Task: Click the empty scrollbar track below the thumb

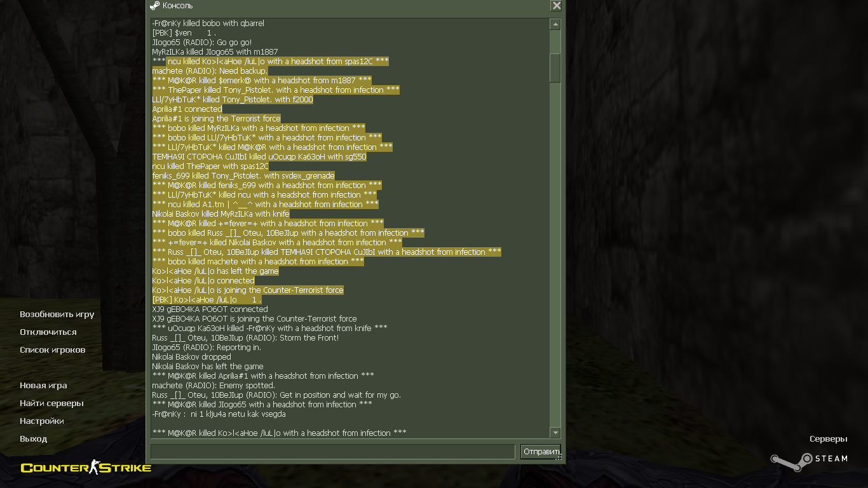Action: (x=555, y=255)
